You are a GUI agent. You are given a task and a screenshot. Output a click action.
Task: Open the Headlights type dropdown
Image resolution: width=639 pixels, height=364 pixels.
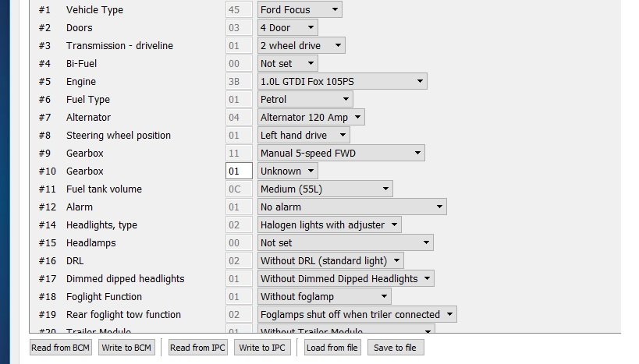tap(329, 225)
